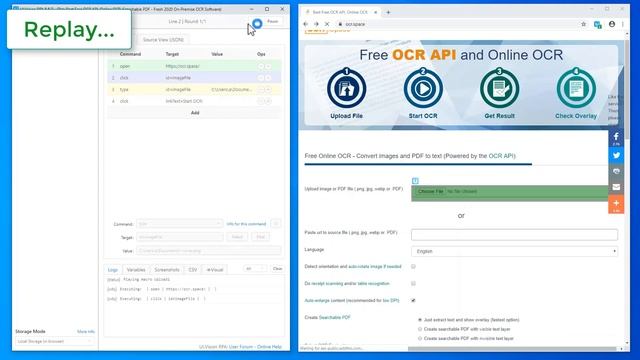Click the Check Overlay step icon
This screenshot has width=640, height=360.
[576, 89]
